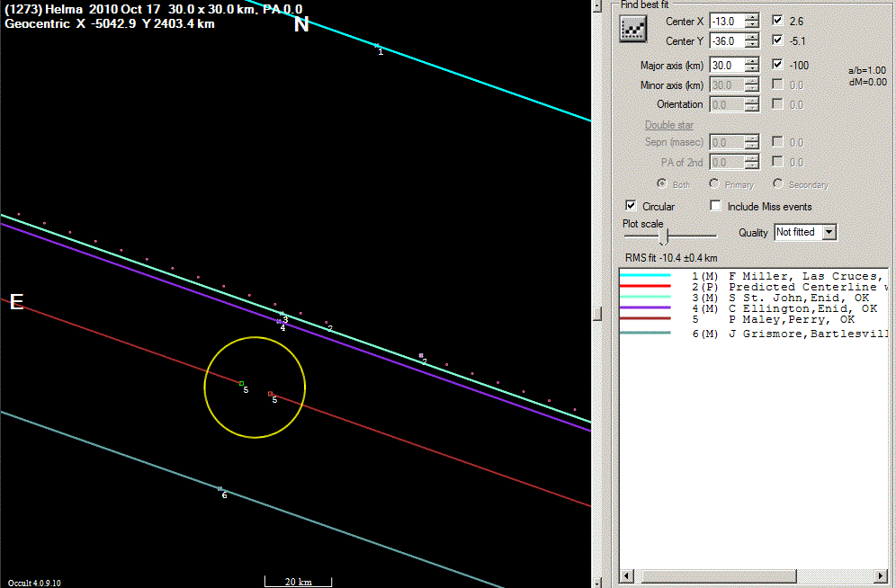Click the Major axis km input field

726,65
